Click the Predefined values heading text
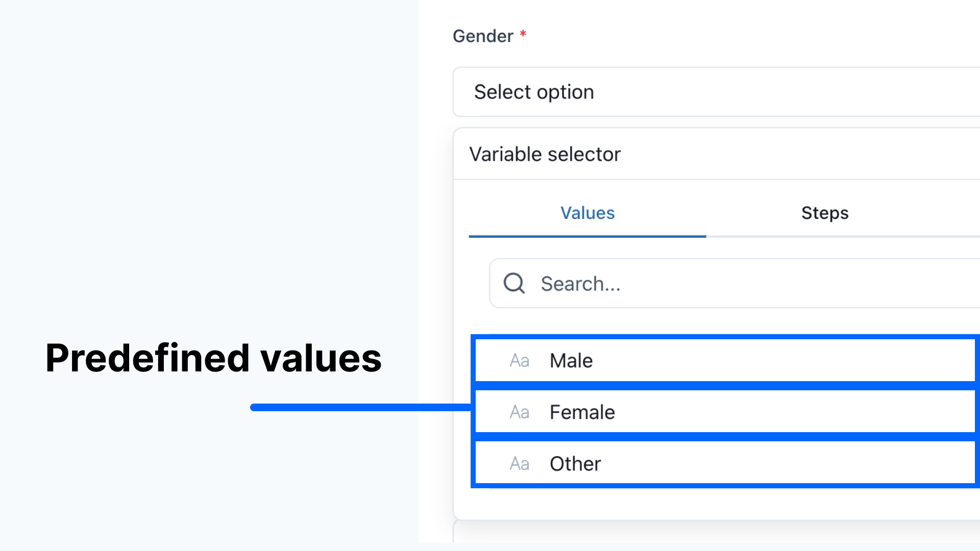The height and width of the screenshot is (551, 980). (x=213, y=358)
